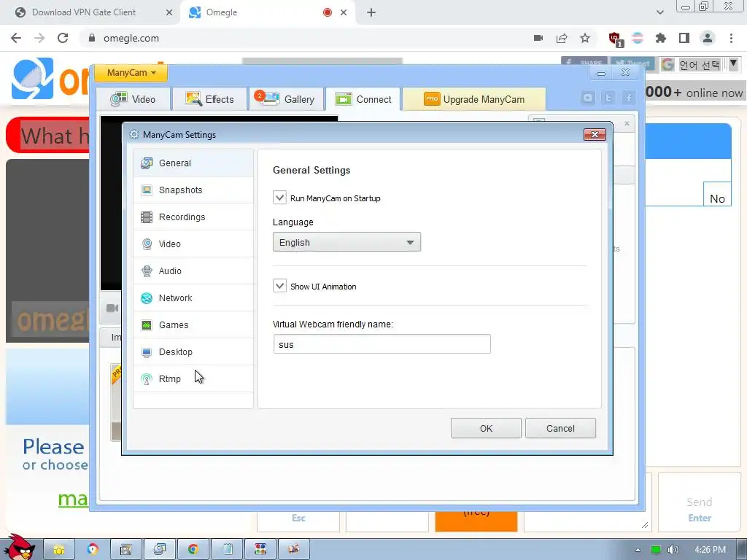747x560 pixels.
Task: Switch to ManyCam Video tab
Action: pos(133,99)
